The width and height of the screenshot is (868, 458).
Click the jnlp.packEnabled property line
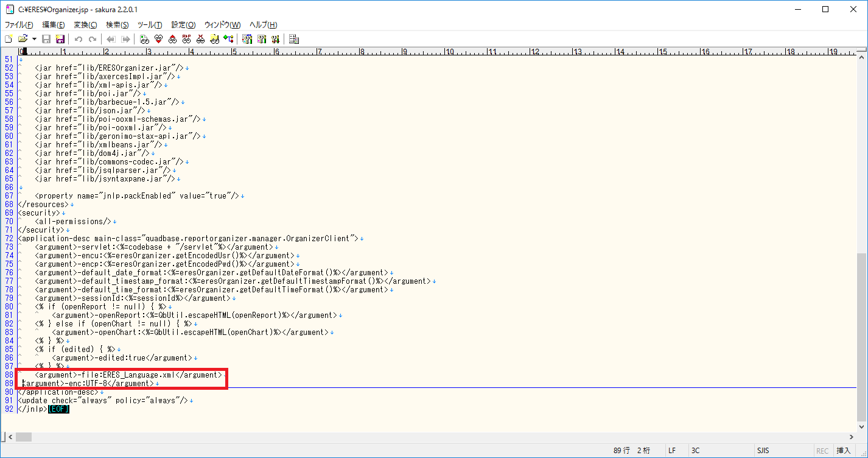pos(139,196)
